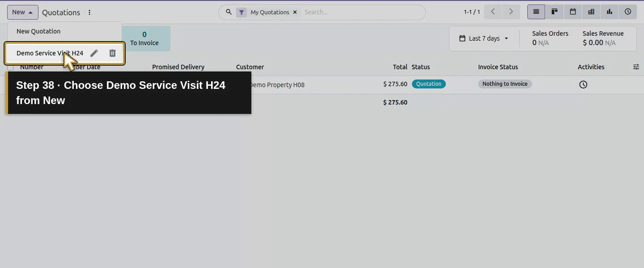Click the calendar icon beside Last 7 days
644x268 pixels.
[x=462, y=38]
